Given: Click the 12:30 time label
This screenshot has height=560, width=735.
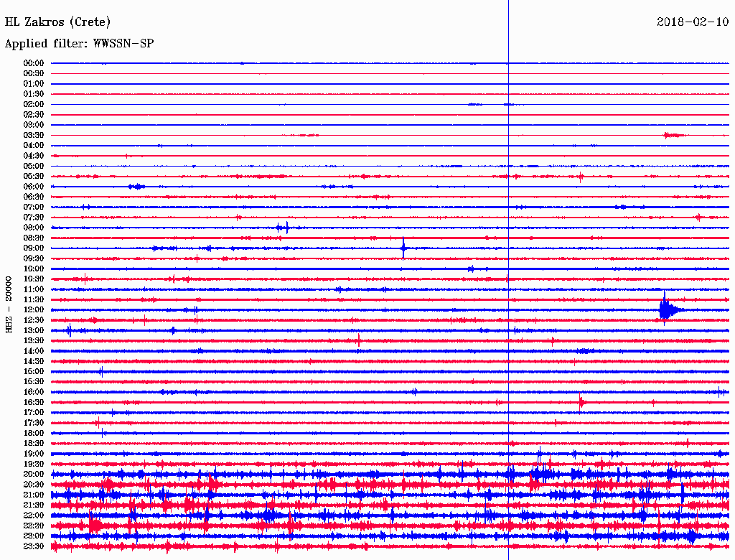Looking at the screenshot, I should point(34,320).
